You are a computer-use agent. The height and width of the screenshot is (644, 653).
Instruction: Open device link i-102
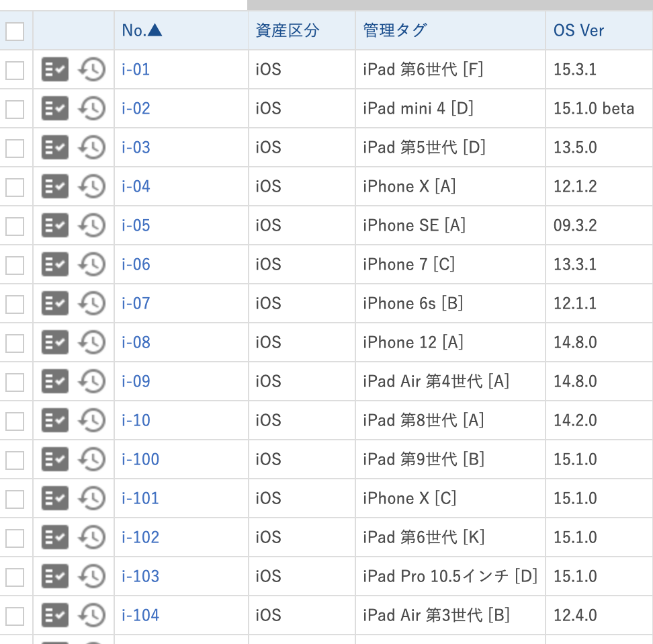140,537
